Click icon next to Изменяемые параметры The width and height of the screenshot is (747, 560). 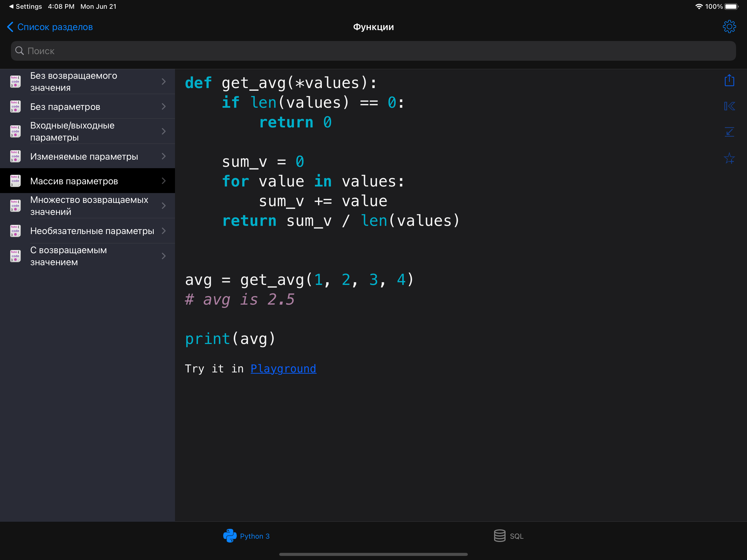click(15, 156)
